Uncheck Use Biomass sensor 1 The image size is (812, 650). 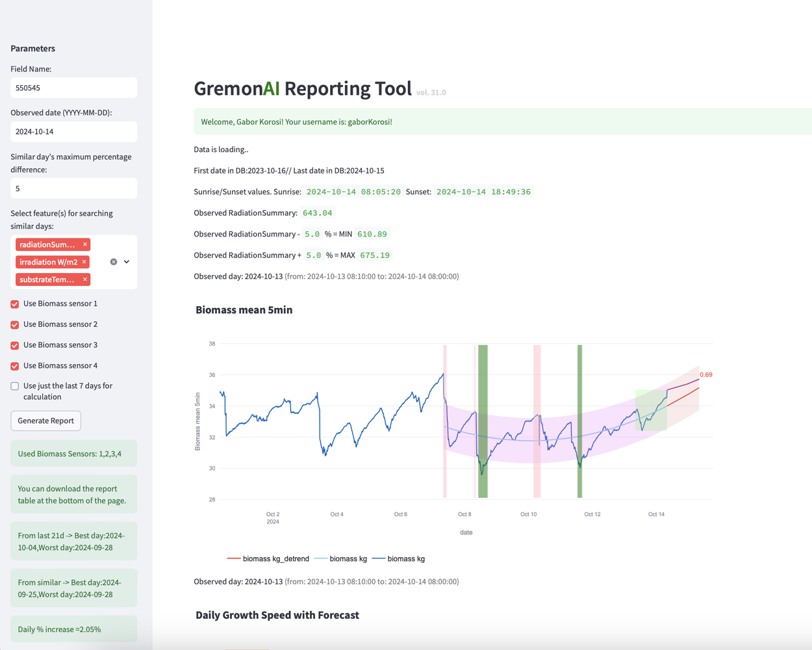[x=14, y=304]
